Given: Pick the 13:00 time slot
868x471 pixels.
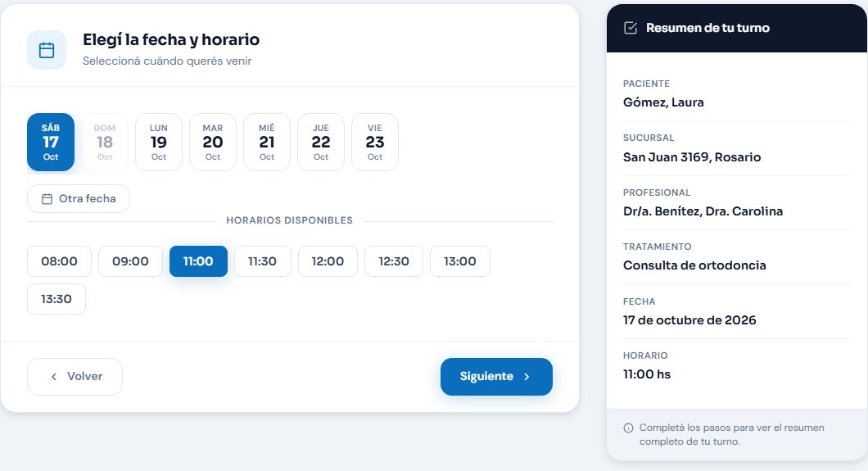Looking at the screenshot, I should [460, 261].
